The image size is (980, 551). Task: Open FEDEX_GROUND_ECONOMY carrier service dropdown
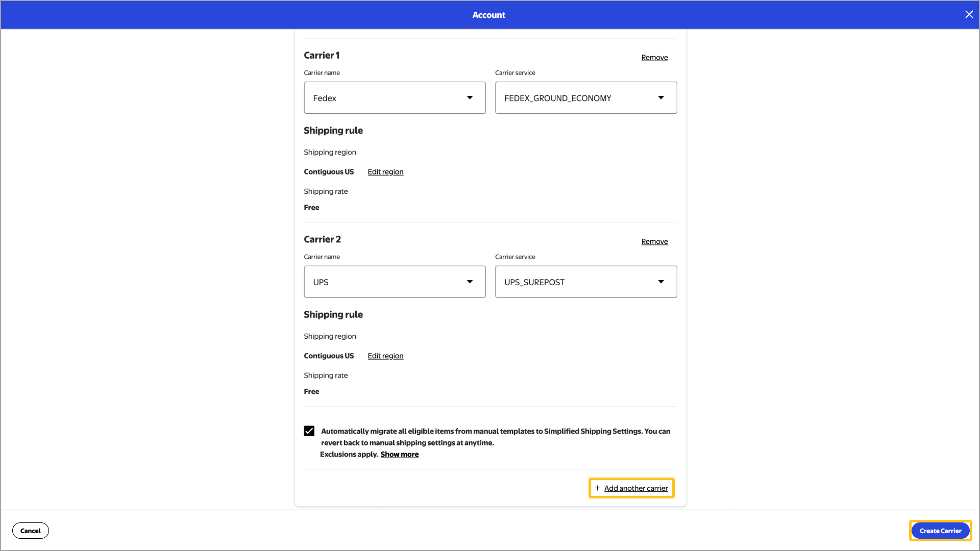tap(586, 98)
